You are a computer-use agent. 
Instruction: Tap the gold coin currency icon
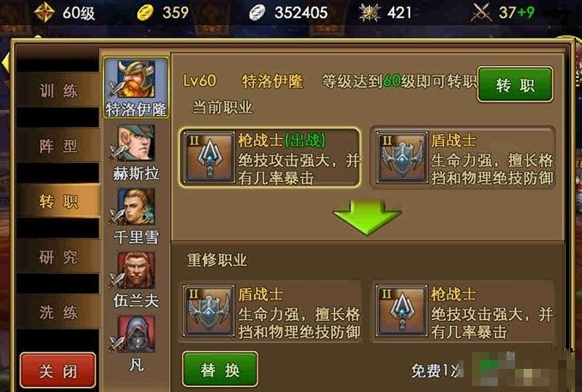click(145, 13)
